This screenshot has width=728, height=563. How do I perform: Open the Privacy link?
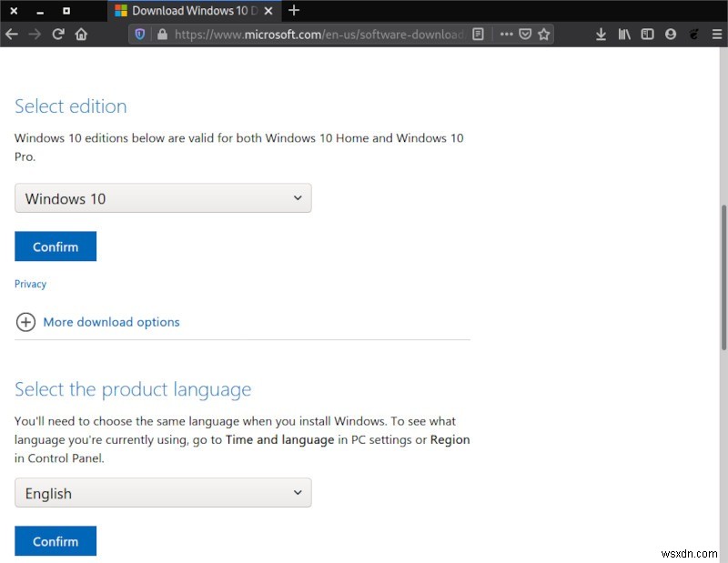pos(30,284)
